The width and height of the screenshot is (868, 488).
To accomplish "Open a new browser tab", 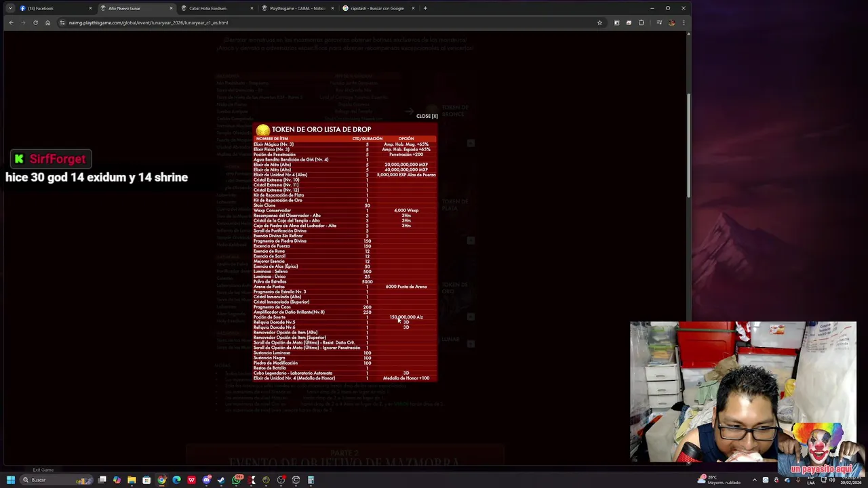I will click(x=425, y=8).
